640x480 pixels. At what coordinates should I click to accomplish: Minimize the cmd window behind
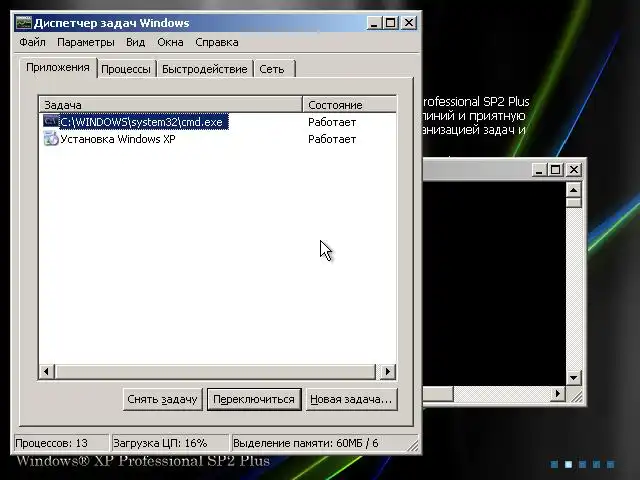click(x=539, y=169)
